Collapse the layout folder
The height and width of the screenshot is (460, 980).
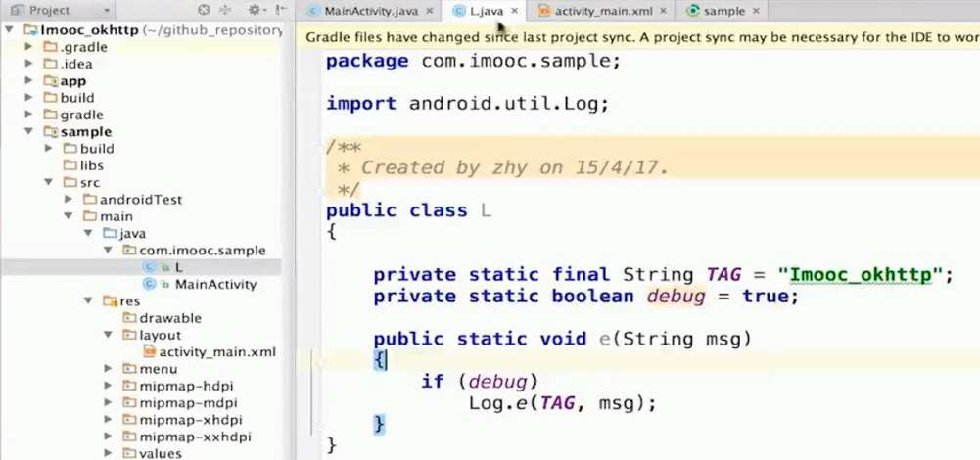tap(108, 335)
